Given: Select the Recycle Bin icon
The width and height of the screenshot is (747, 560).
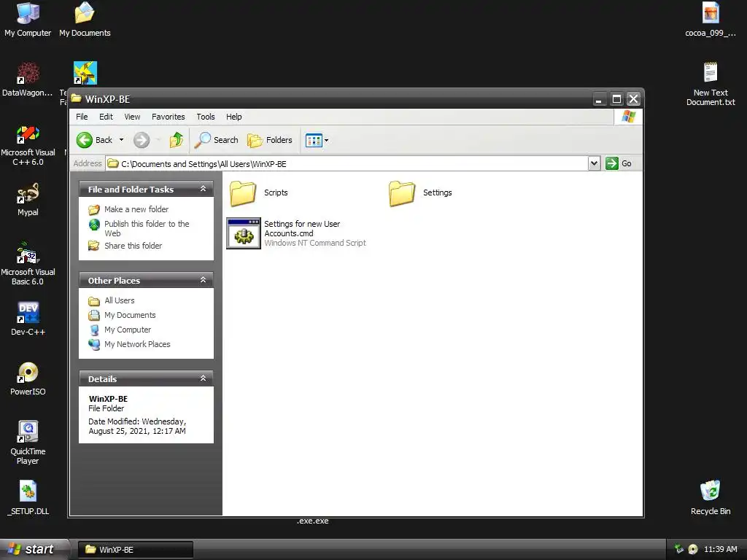Looking at the screenshot, I should pos(711,498).
